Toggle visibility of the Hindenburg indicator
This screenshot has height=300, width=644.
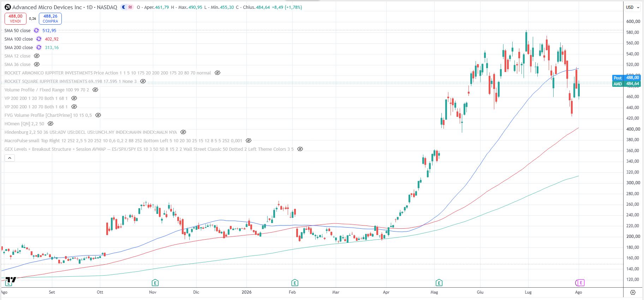tap(183, 132)
